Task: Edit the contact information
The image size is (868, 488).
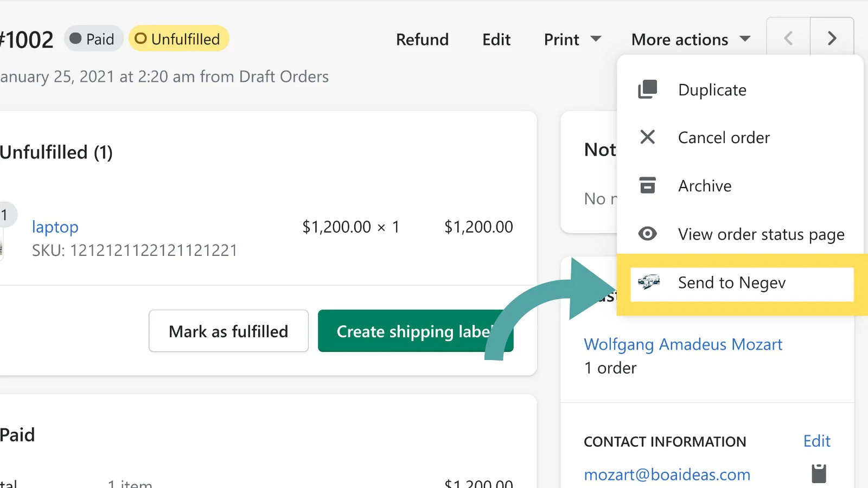Action: tap(816, 441)
